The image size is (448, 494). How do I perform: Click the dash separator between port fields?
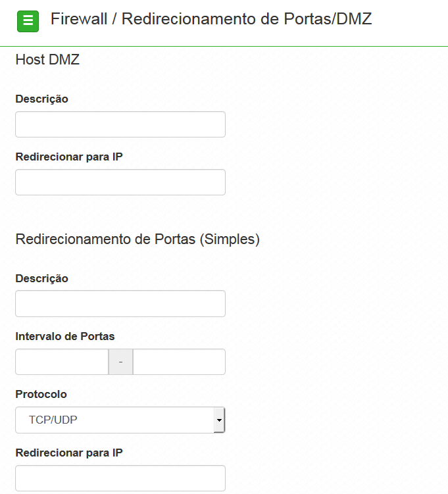pyautogui.click(x=120, y=362)
